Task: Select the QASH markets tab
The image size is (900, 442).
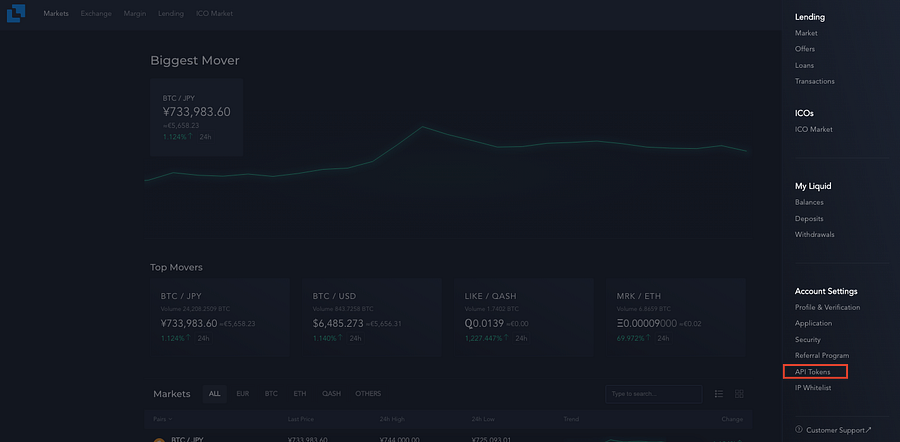Action: [331, 394]
